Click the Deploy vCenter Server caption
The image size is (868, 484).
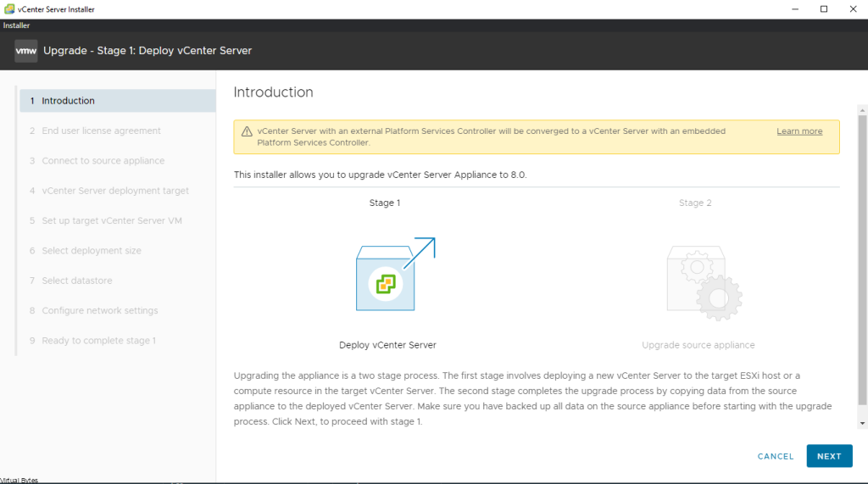(x=387, y=345)
